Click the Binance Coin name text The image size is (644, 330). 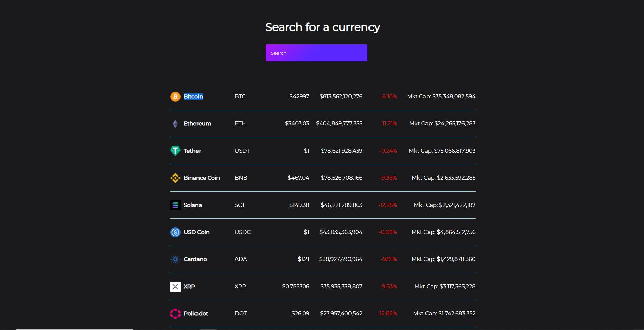click(x=202, y=178)
